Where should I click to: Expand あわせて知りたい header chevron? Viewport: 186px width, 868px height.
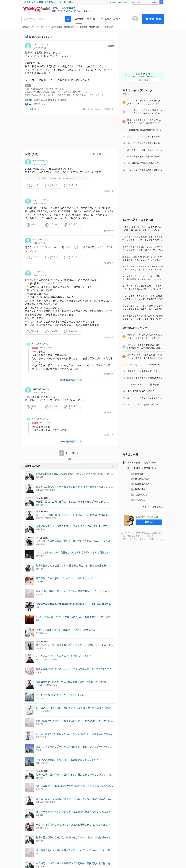[x=113, y=466]
